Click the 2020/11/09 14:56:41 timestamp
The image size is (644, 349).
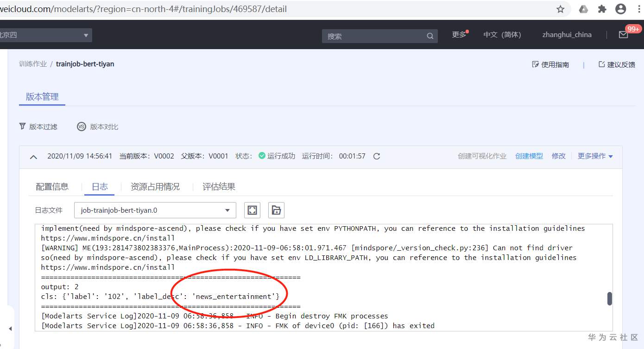(x=80, y=156)
